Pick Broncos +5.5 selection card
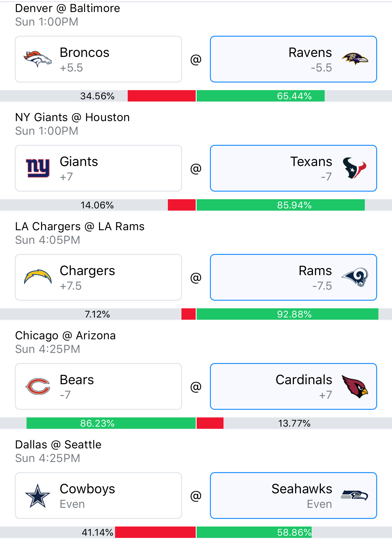This screenshot has width=392, height=542. [98, 59]
